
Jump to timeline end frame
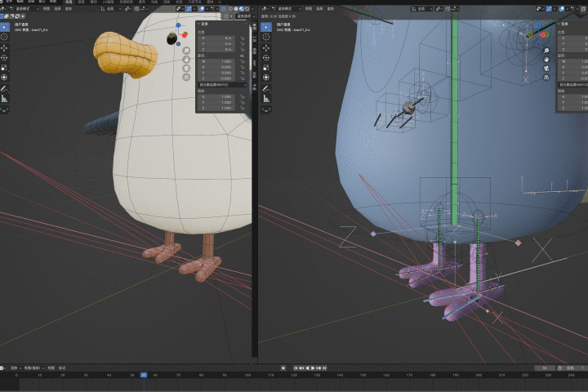[325, 368]
